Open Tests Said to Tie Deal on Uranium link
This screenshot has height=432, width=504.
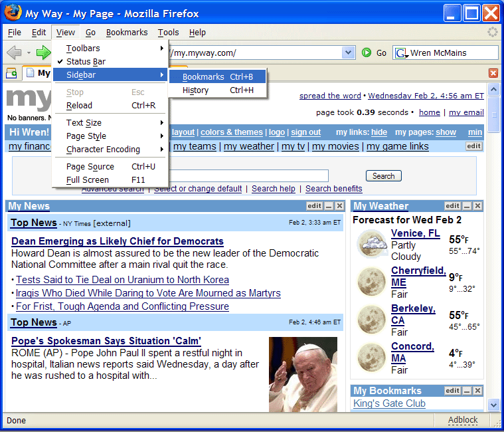[122, 280]
